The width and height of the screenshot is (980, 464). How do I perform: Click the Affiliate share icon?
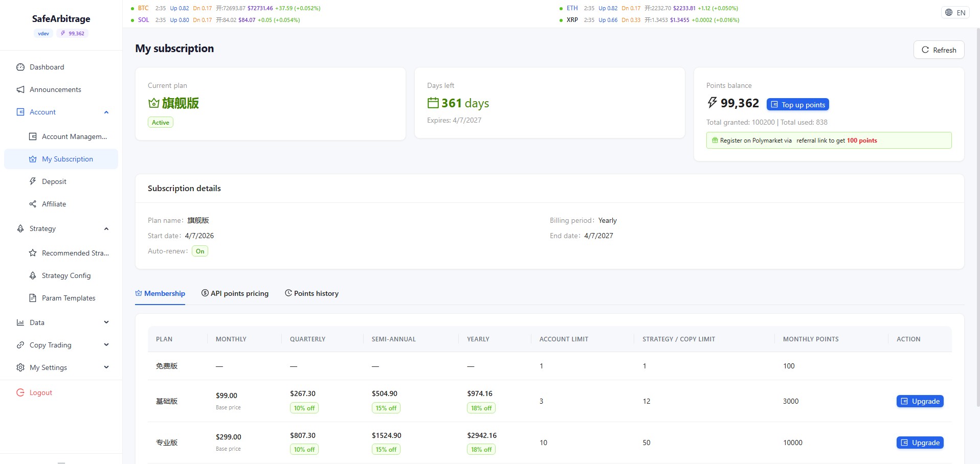pos(33,204)
